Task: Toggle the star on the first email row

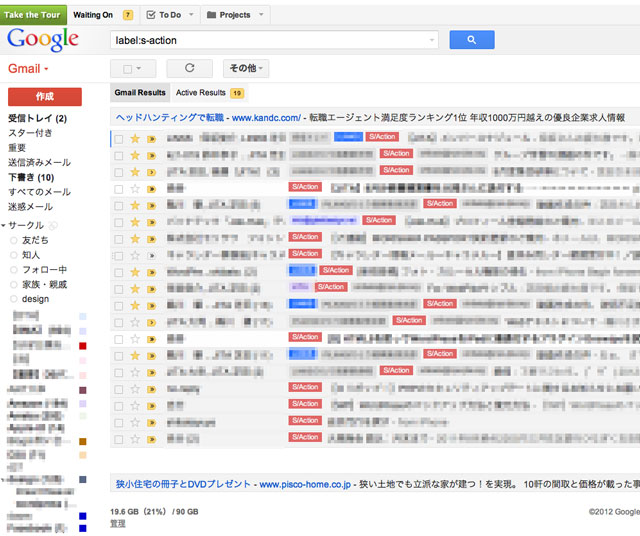Action: (135, 139)
